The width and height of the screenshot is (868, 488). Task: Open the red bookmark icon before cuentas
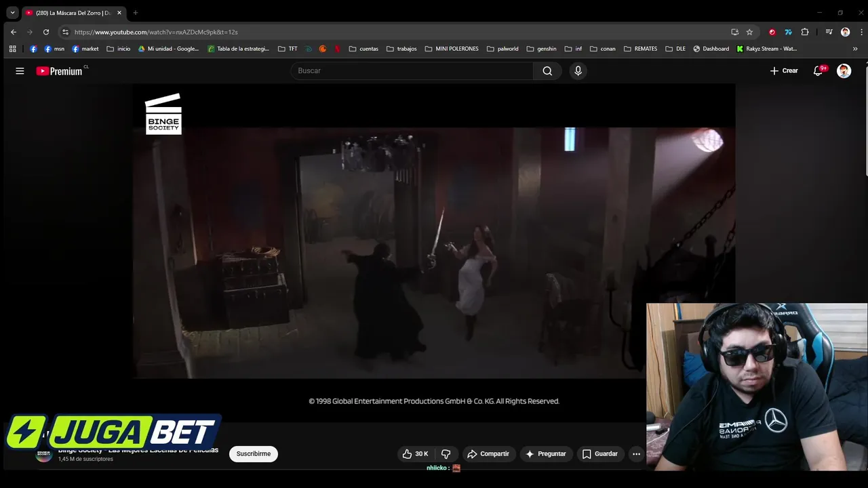click(x=338, y=49)
